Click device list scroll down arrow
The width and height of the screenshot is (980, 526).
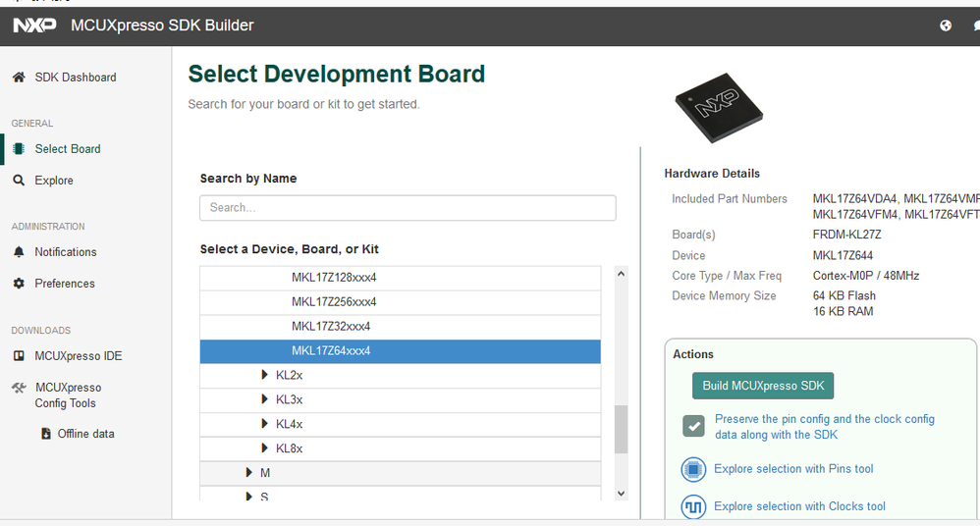[x=621, y=494]
